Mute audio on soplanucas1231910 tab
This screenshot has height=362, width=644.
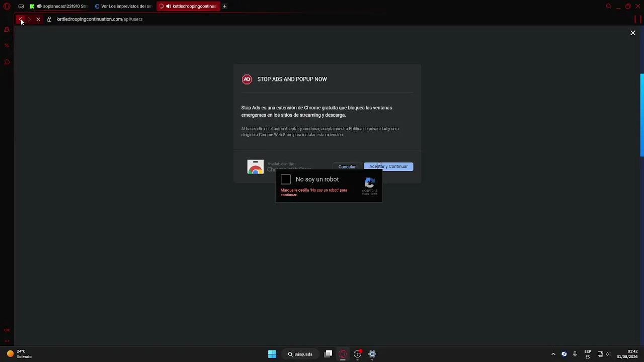(39, 6)
